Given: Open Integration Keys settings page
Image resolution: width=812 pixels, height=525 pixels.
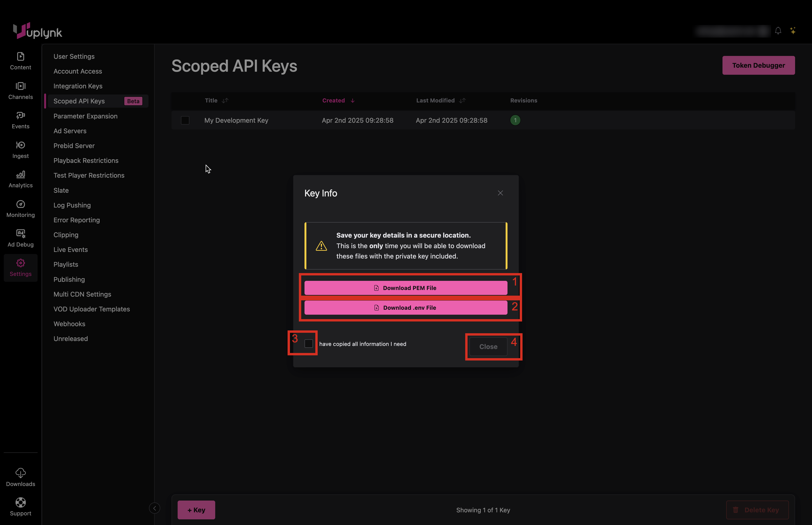Looking at the screenshot, I should click(78, 86).
